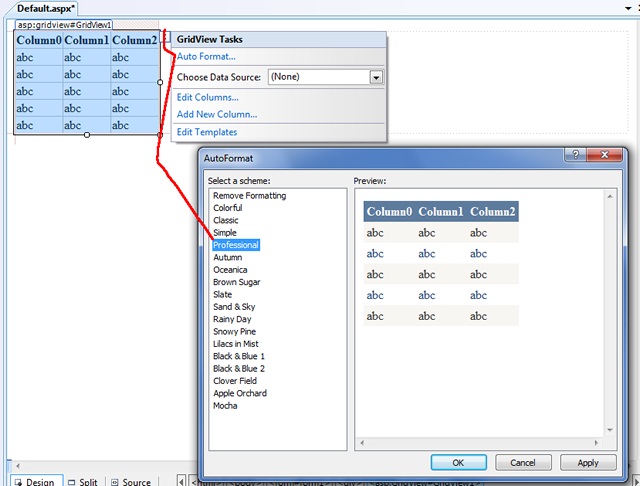Choose Remove Formatting from scheme list
Screen dimensions: 640x486
(x=249, y=196)
